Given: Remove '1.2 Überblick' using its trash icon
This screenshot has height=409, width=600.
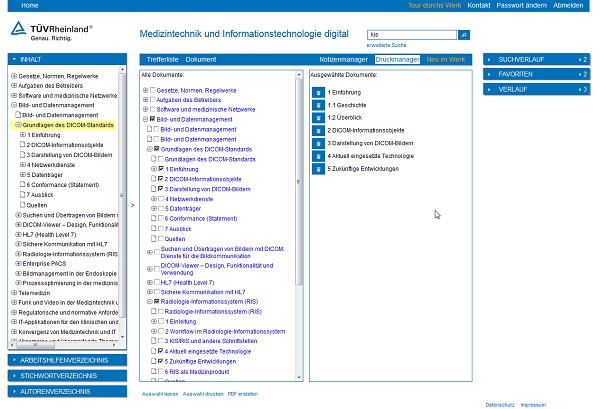Looking at the screenshot, I should pos(318,118).
